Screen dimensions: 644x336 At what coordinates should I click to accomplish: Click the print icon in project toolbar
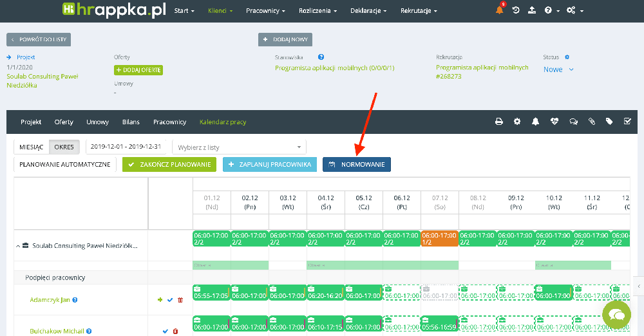click(499, 122)
